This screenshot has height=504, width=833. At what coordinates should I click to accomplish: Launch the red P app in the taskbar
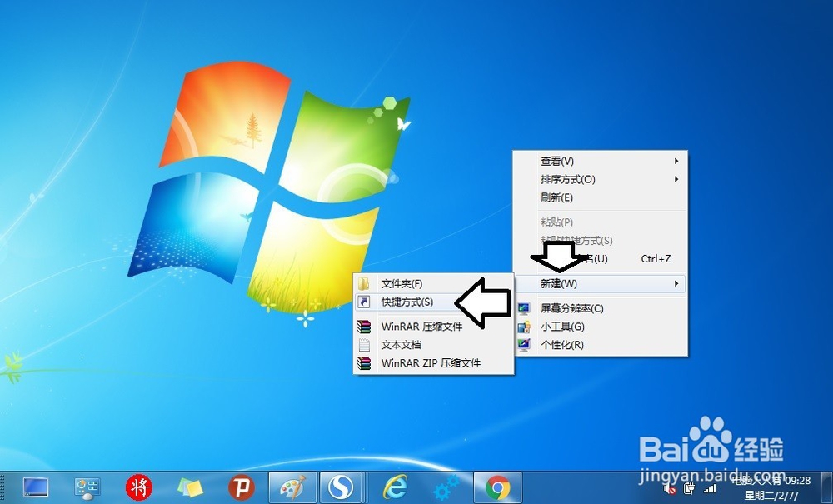tap(242, 487)
